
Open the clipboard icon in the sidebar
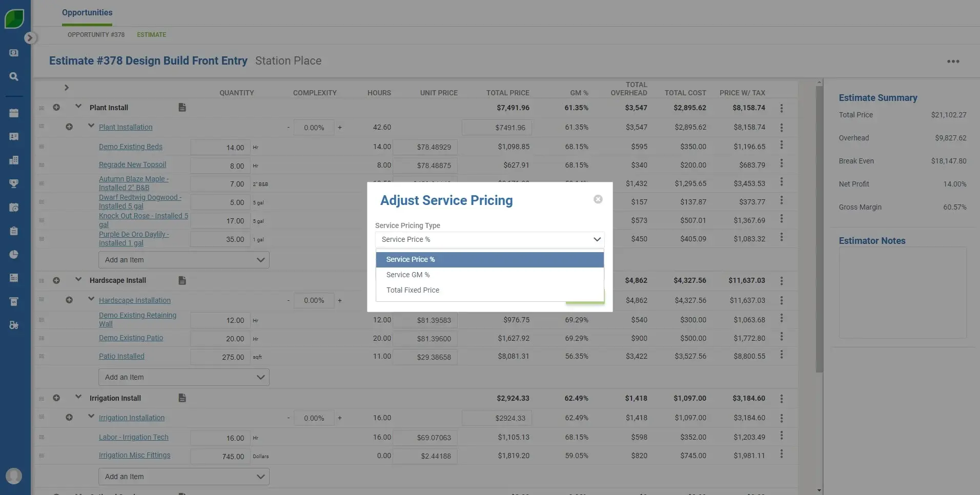pos(13,231)
